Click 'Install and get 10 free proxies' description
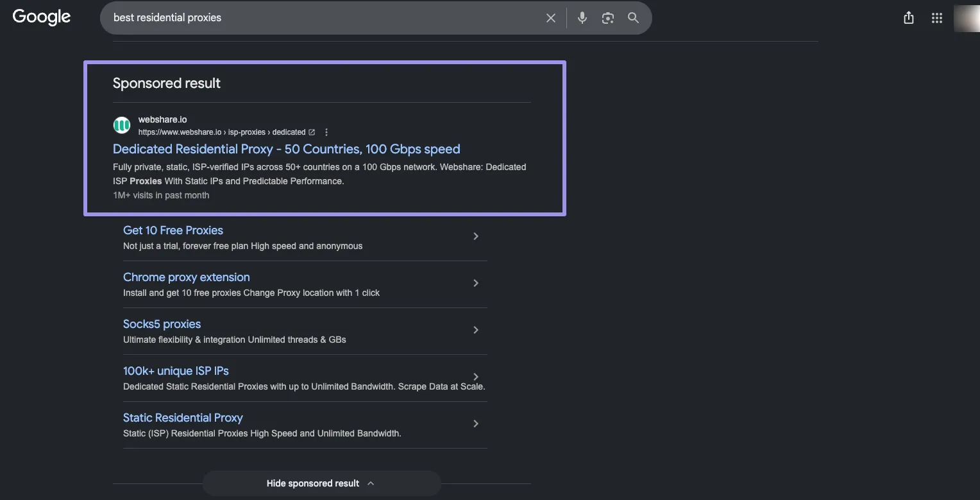 [x=251, y=293]
